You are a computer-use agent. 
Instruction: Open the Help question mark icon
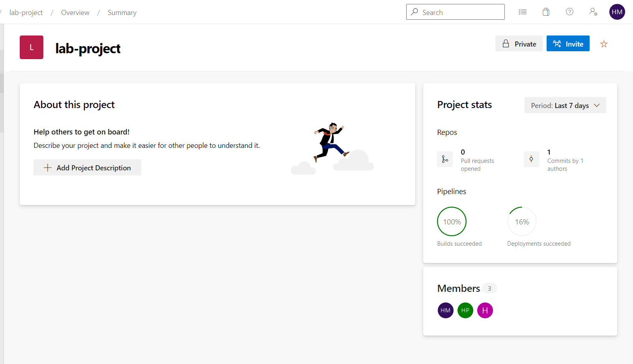pyautogui.click(x=570, y=12)
